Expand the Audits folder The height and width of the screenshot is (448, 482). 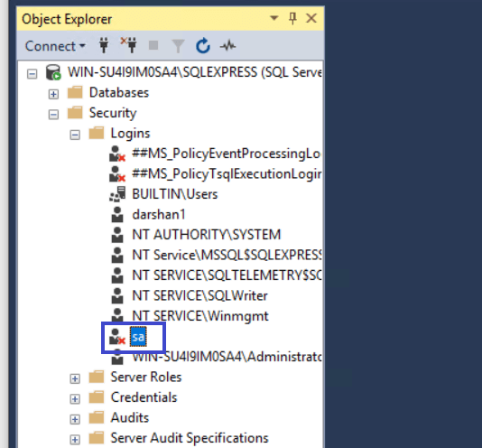75,419
